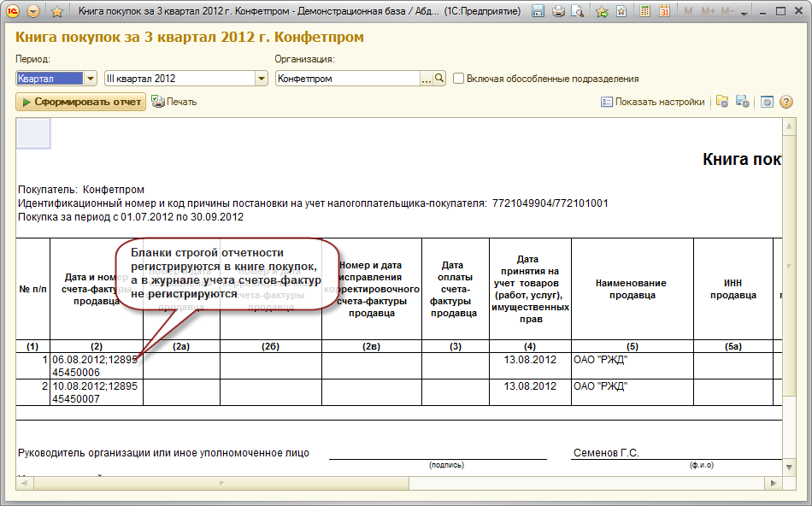This screenshot has height=506, width=812.
Task: Click the folder with gear load settings icon
Action: pos(722,102)
